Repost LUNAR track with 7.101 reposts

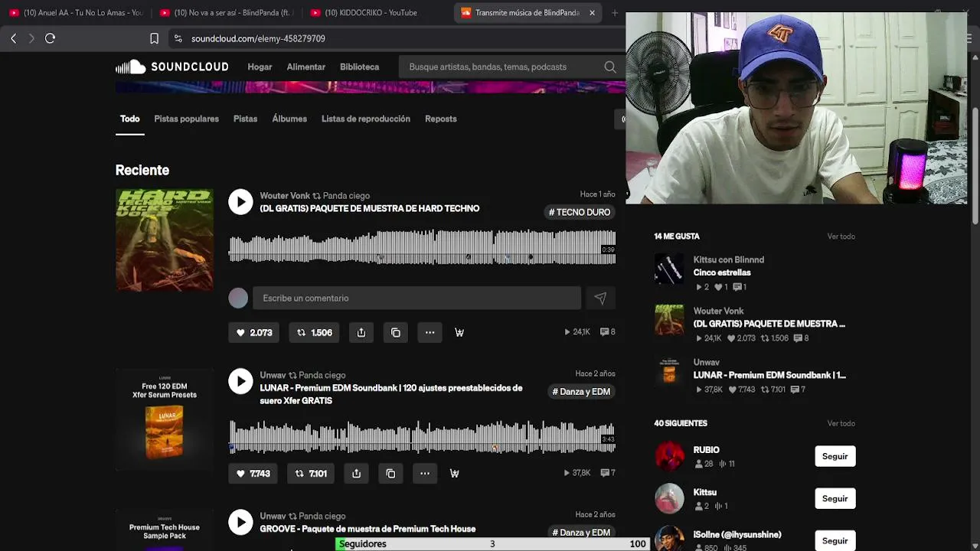(312, 474)
